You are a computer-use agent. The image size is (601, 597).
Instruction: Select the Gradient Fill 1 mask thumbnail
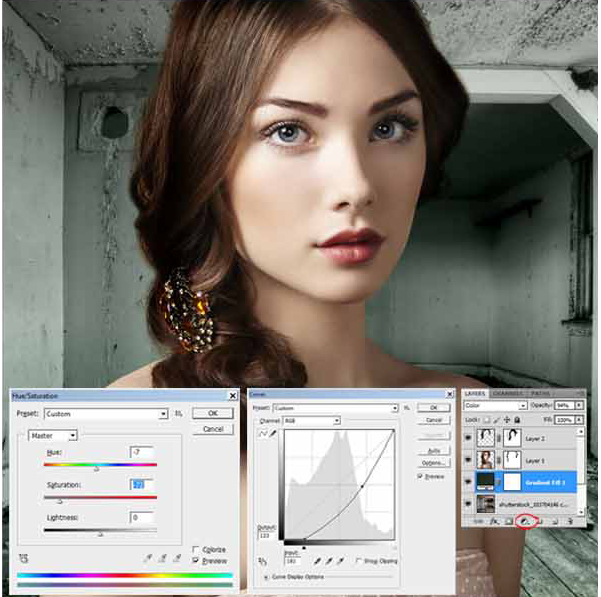tap(512, 482)
